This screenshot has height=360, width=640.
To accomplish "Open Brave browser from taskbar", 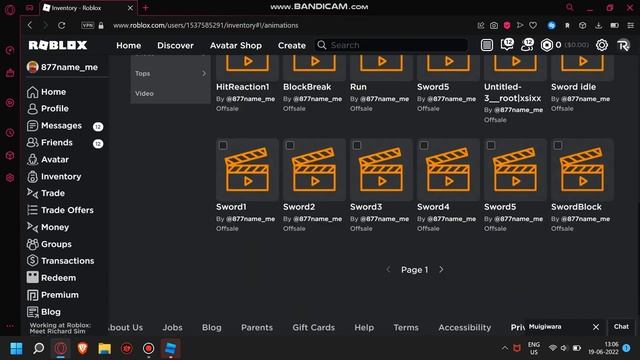I will [83, 349].
